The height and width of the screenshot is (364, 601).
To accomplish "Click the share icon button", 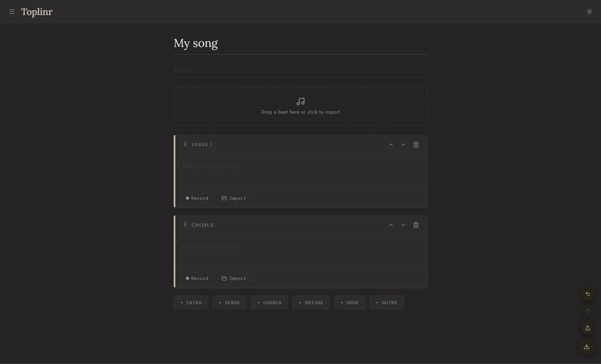I will click(588, 328).
